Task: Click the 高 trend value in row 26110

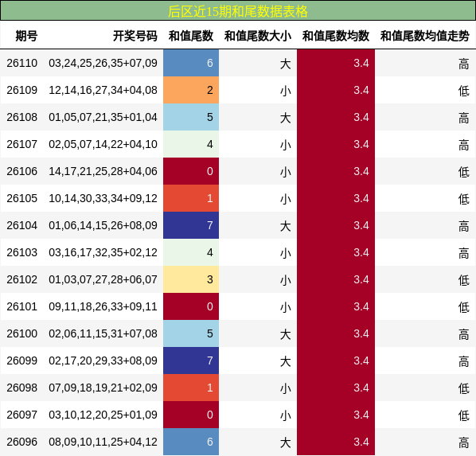Action: (x=464, y=64)
